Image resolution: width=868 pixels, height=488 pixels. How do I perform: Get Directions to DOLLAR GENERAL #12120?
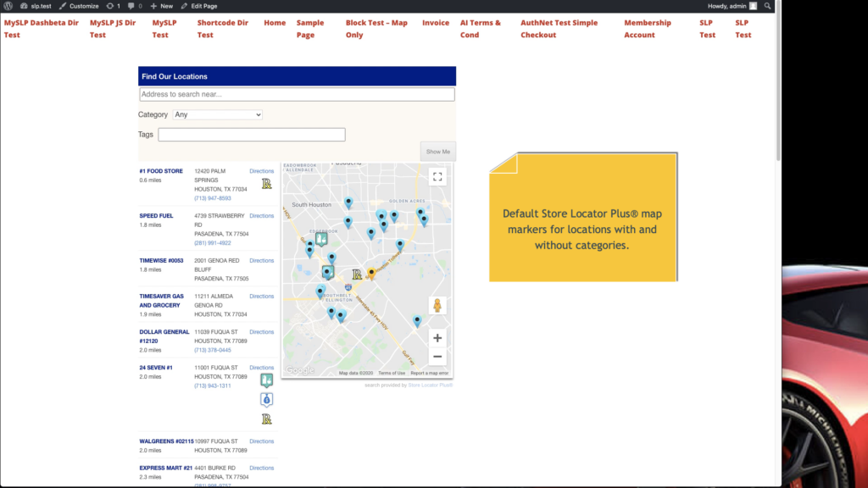pyautogui.click(x=261, y=332)
